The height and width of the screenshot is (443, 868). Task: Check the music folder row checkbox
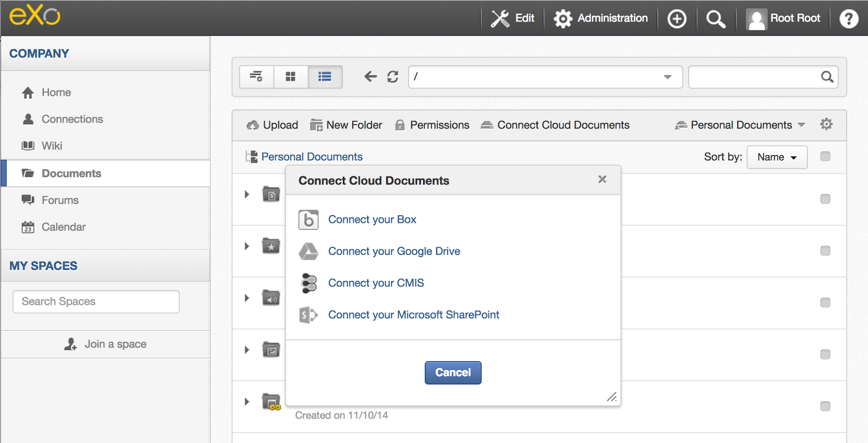pyautogui.click(x=825, y=303)
